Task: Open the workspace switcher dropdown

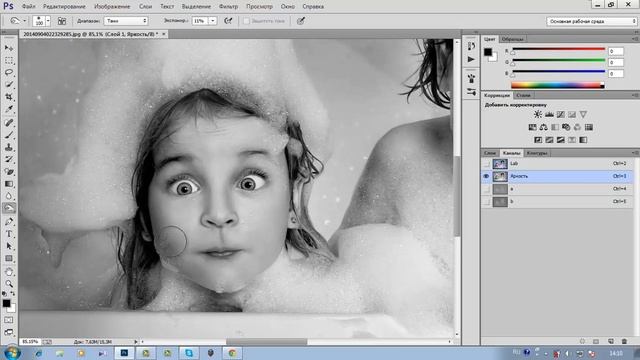Action: click(591, 21)
